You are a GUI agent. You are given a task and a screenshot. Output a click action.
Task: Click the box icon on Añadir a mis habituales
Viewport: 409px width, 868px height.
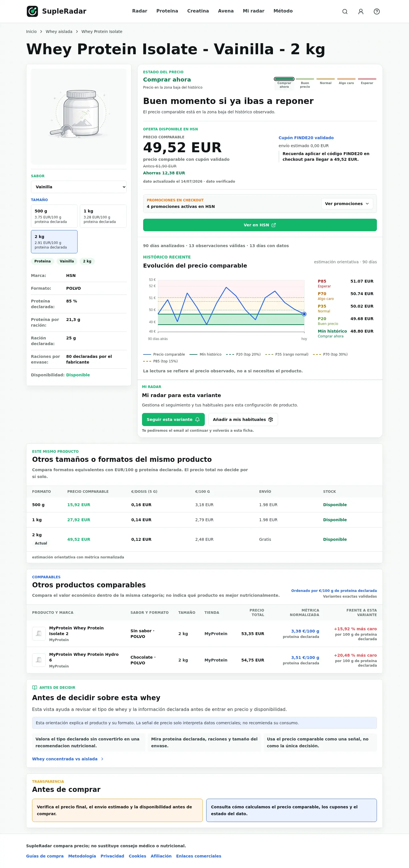(x=270, y=420)
